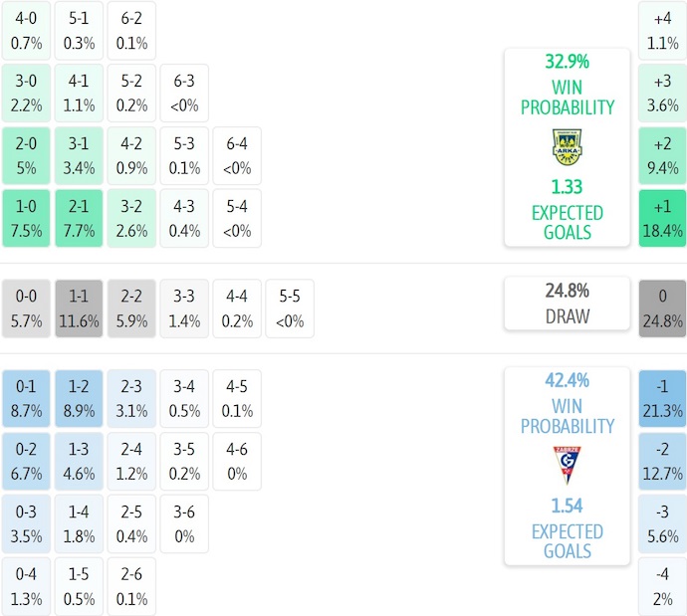The image size is (687, 616).
Task: Select the 4-0 score tile
Action: point(27,31)
